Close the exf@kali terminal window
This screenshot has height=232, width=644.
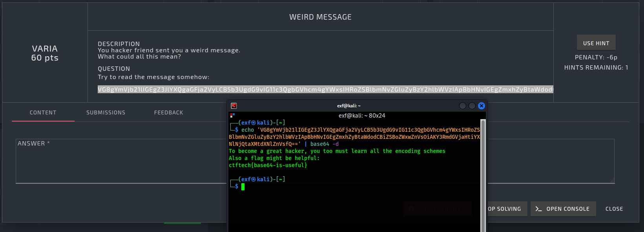[x=482, y=106]
